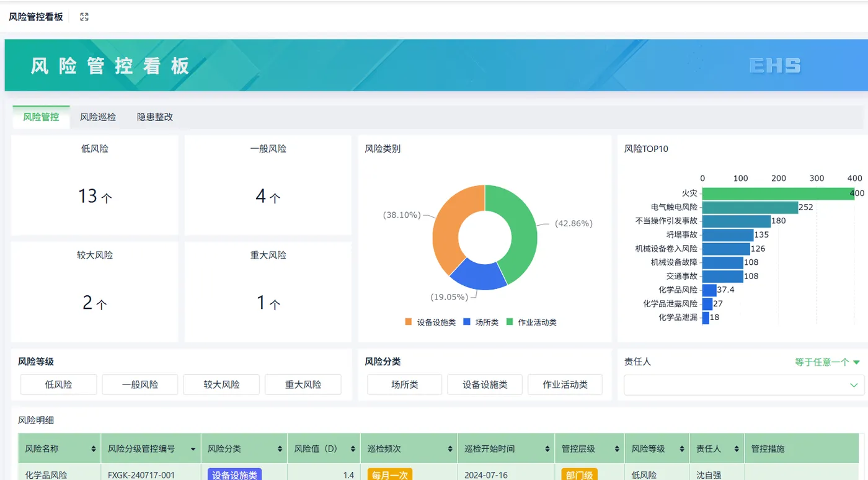The image size is (868, 480).
Task: Switch to the 隐患整改 tab
Action: [155, 117]
